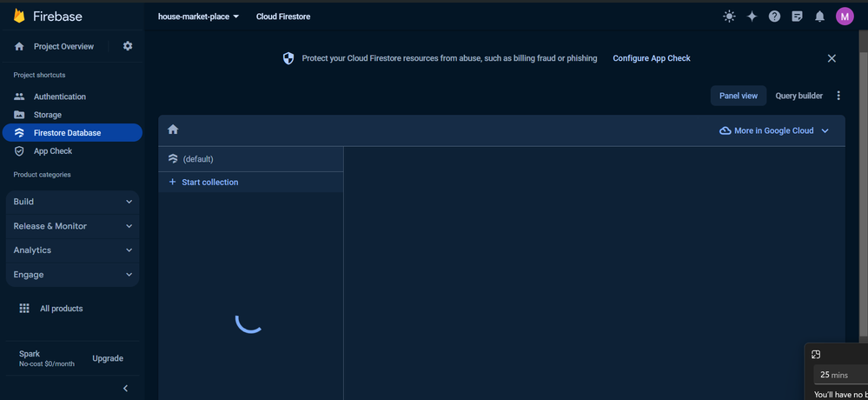Click the Upgrade plan button
The image size is (868, 400).
[108, 358]
